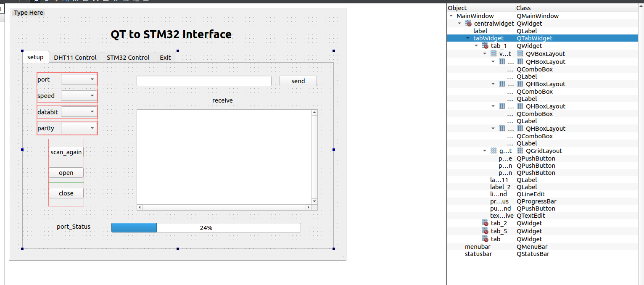This screenshot has width=644, height=285.
Task: Switch to the DHT11 Control tab
Action: [x=75, y=57]
